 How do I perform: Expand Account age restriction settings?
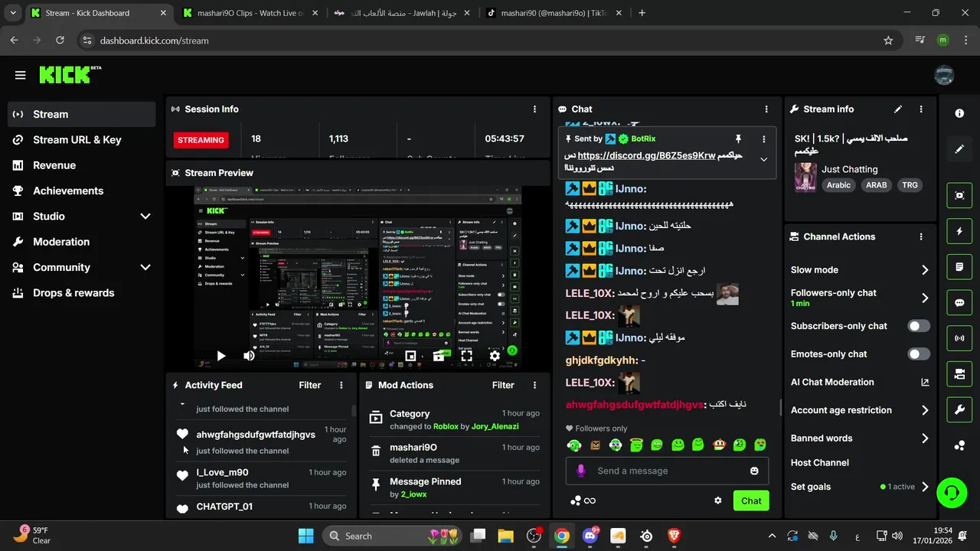pos(925,410)
